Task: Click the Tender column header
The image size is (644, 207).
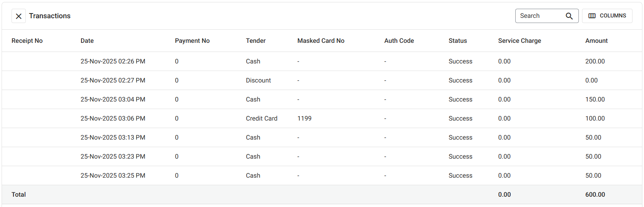Action: (x=255, y=41)
